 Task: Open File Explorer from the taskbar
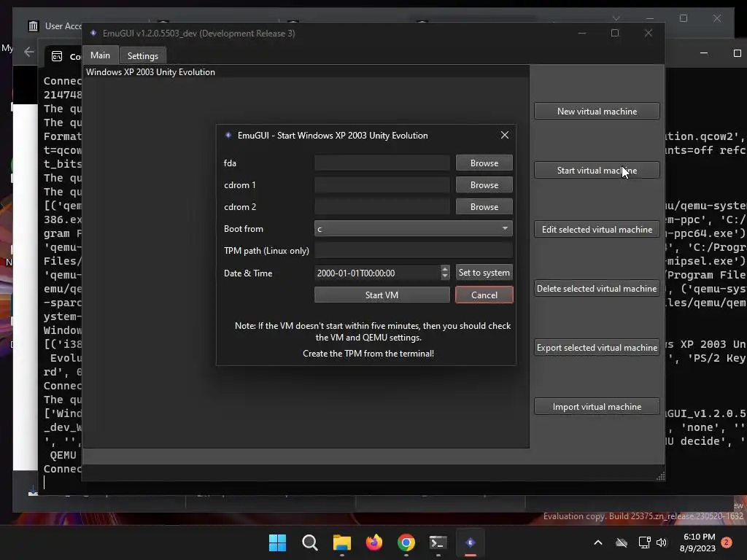341,542
